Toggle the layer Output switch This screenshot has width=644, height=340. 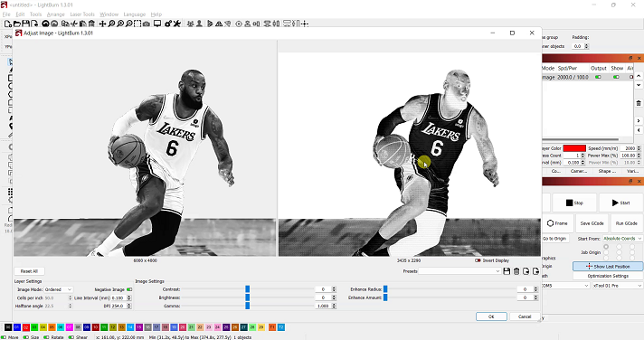(598, 77)
